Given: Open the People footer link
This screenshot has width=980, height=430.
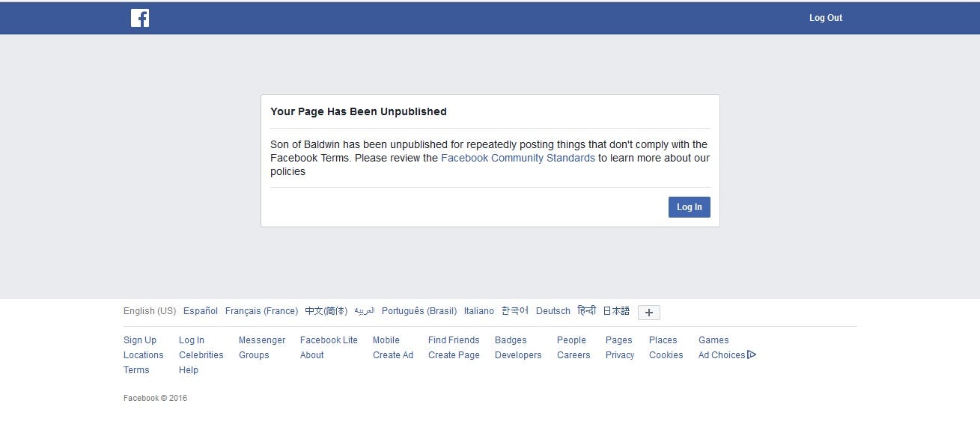Looking at the screenshot, I should [571, 340].
